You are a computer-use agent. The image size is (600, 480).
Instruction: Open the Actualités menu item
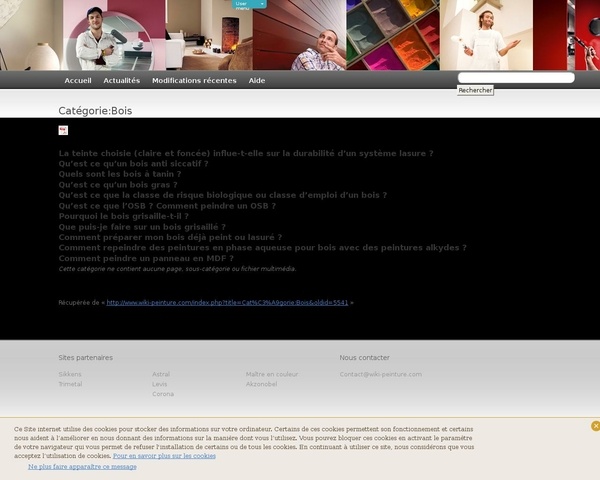(x=122, y=80)
